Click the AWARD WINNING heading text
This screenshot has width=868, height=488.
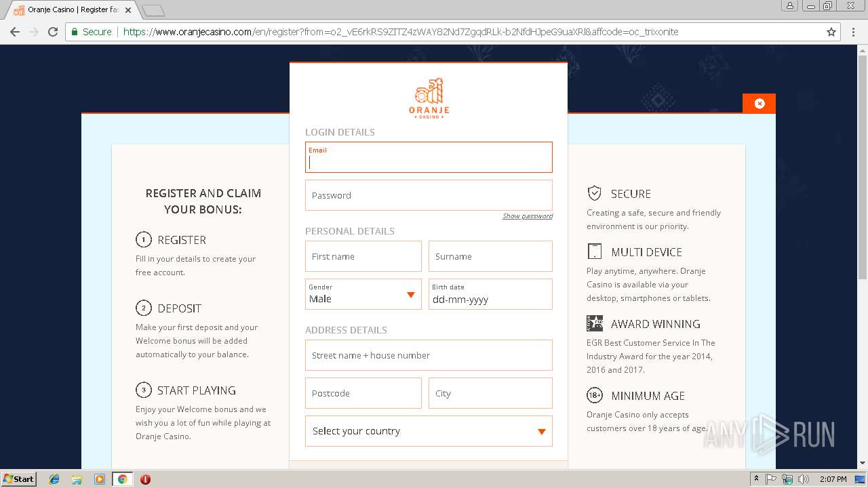(656, 324)
